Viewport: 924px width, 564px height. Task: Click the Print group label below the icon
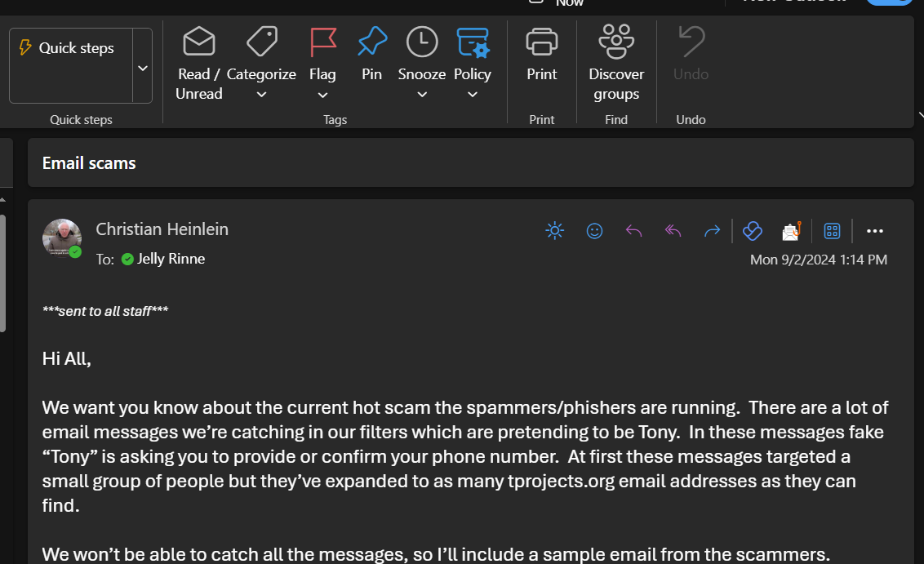point(541,120)
